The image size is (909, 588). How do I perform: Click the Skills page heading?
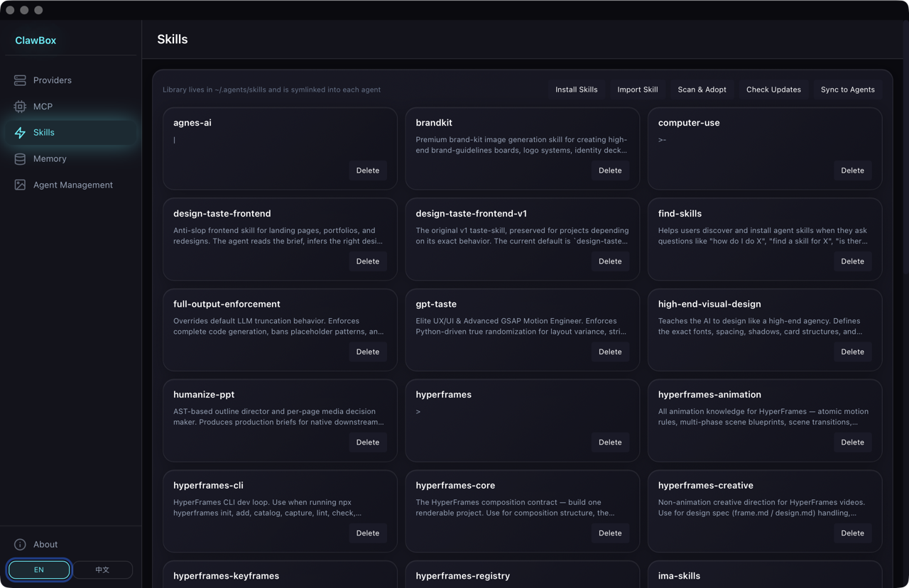click(173, 39)
